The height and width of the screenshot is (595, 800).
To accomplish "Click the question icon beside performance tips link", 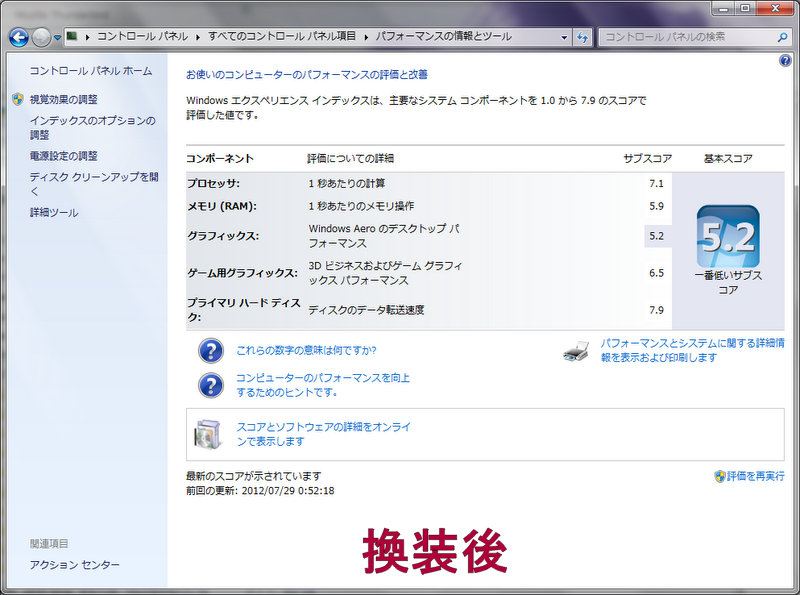I will click(211, 385).
